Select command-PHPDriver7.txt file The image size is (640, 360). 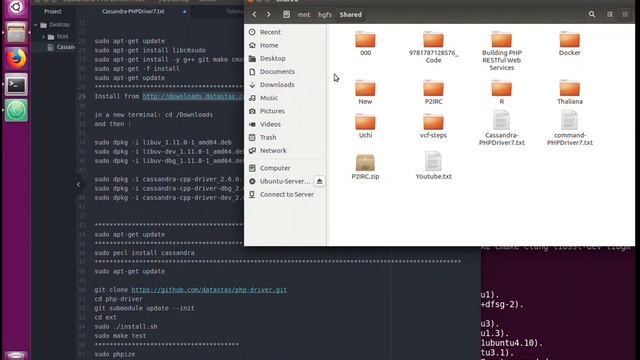click(x=570, y=128)
